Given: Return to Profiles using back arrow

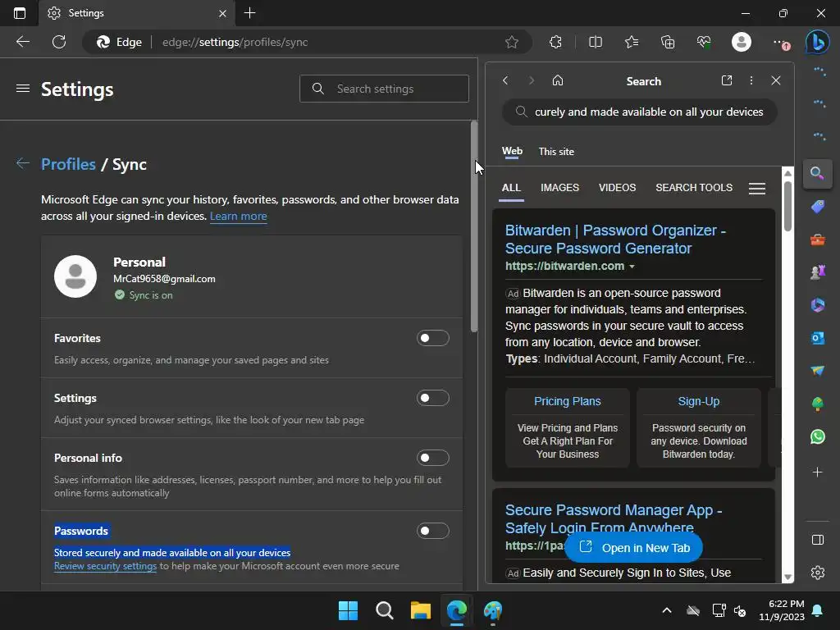Looking at the screenshot, I should 22,163.
